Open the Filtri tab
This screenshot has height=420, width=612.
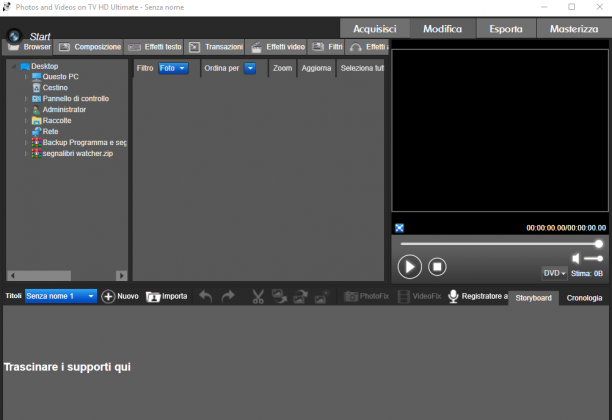point(327,47)
